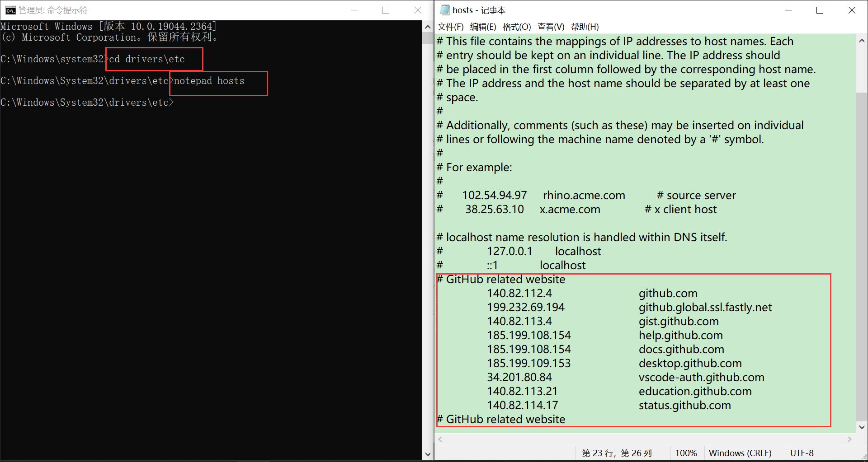Open the 帮助(H) menu in Notepad
This screenshot has width=868, height=462.
click(x=585, y=27)
